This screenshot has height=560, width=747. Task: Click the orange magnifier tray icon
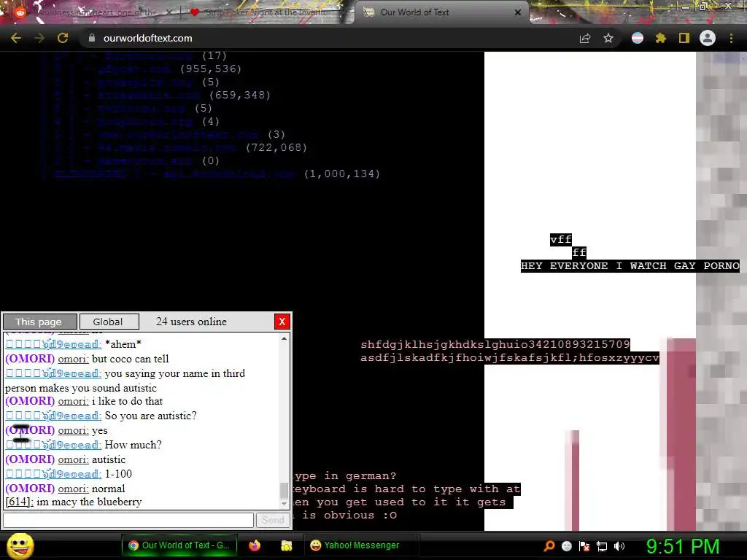(549, 546)
